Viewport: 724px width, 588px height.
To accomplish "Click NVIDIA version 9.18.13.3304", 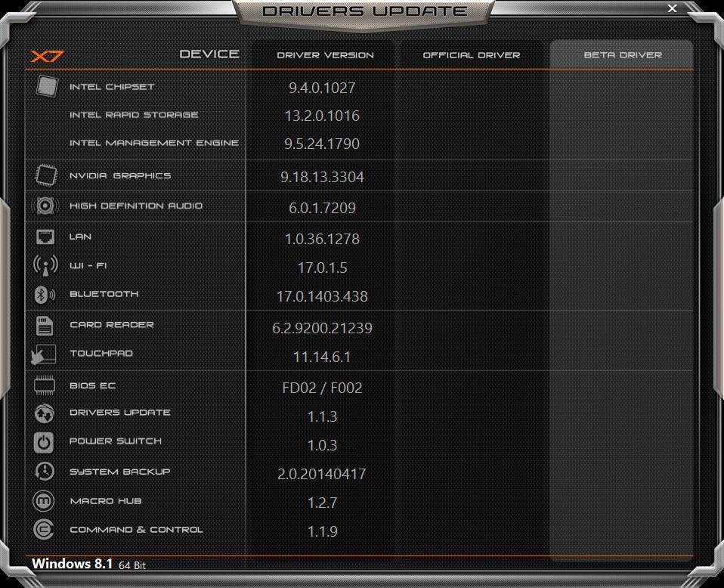I will click(322, 177).
